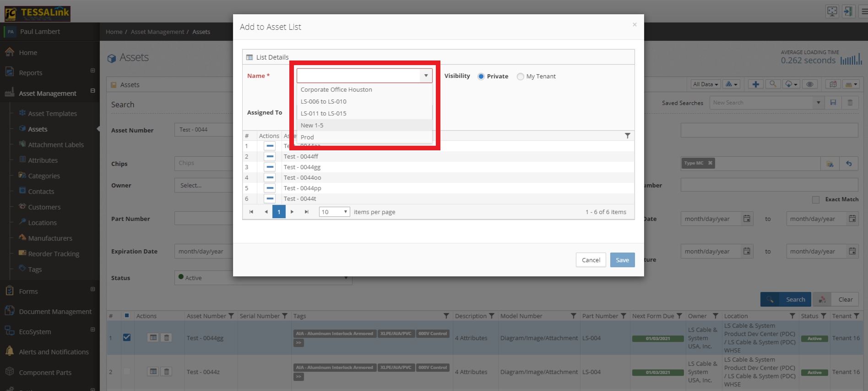The height and width of the screenshot is (391, 868).
Task: Click the Save button
Action: pyautogui.click(x=622, y=260)
